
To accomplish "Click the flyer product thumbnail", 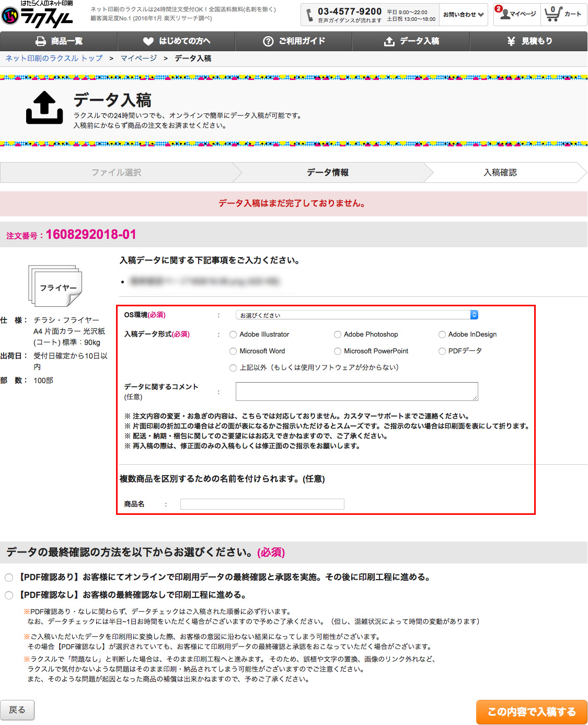I will [55, 285].
